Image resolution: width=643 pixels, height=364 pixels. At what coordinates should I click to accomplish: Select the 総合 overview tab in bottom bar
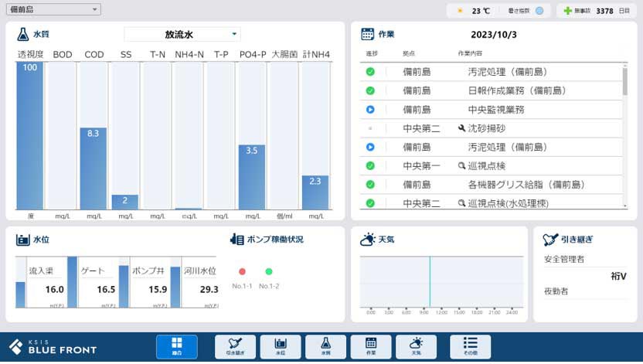176,347
